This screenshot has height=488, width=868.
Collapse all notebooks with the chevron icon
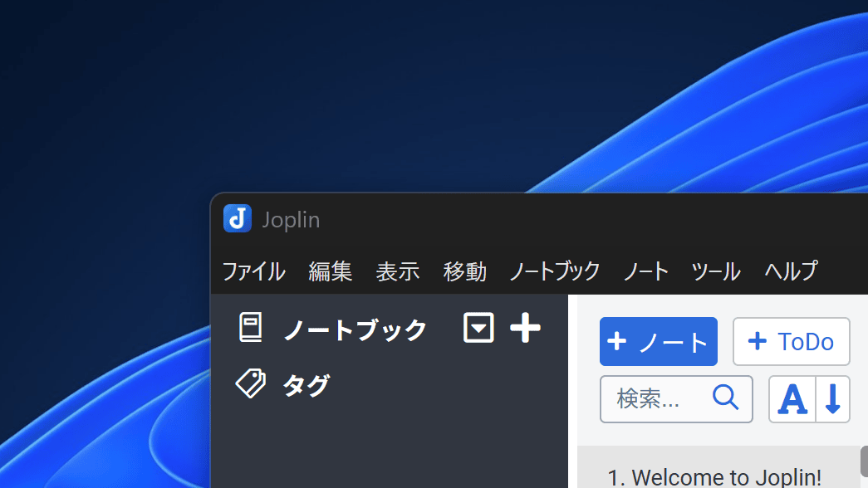point(478,328)
